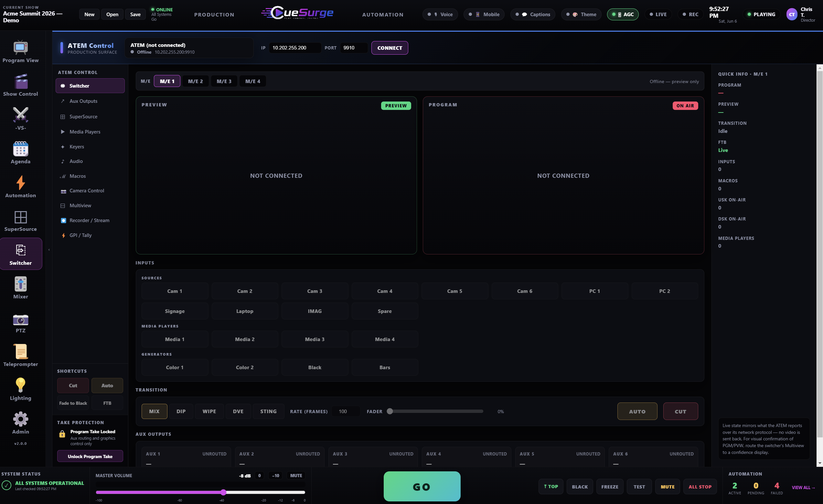Open the VIEW ALL automation link
The width and height of the screenshot is (823, 504).
[x=803, y=488]
